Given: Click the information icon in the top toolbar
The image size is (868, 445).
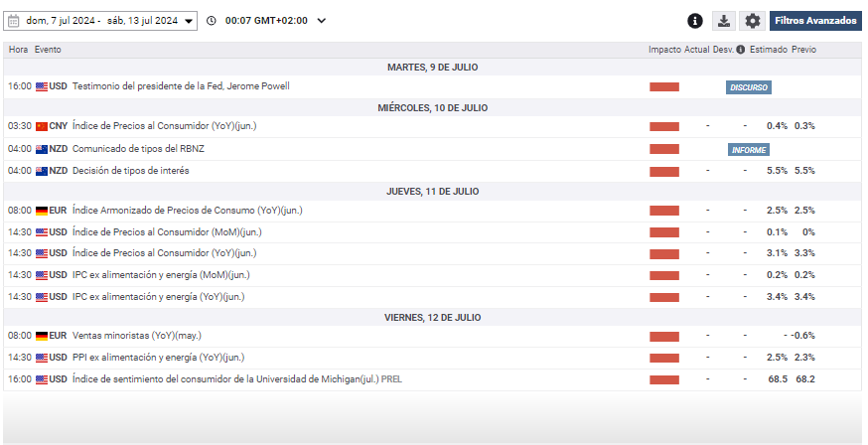Looking at the screenshot, I should [695, 21].
